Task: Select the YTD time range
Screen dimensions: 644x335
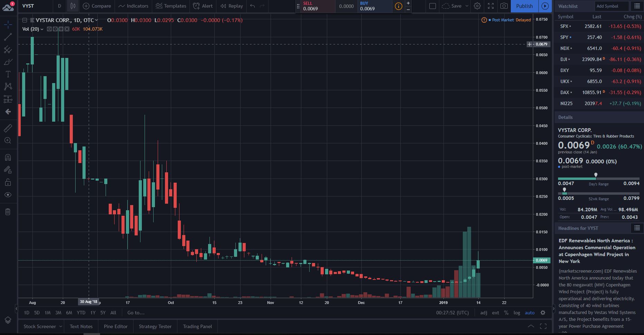Action: click(81, 313)
